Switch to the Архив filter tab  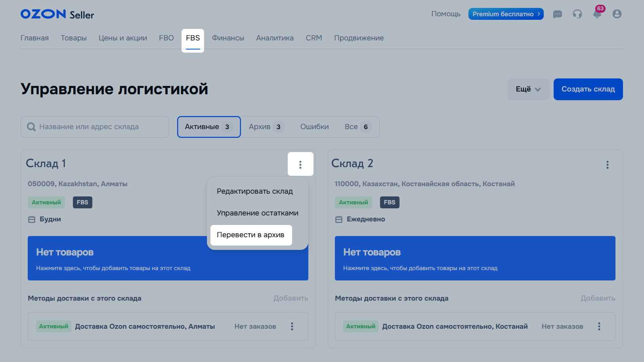266,127
